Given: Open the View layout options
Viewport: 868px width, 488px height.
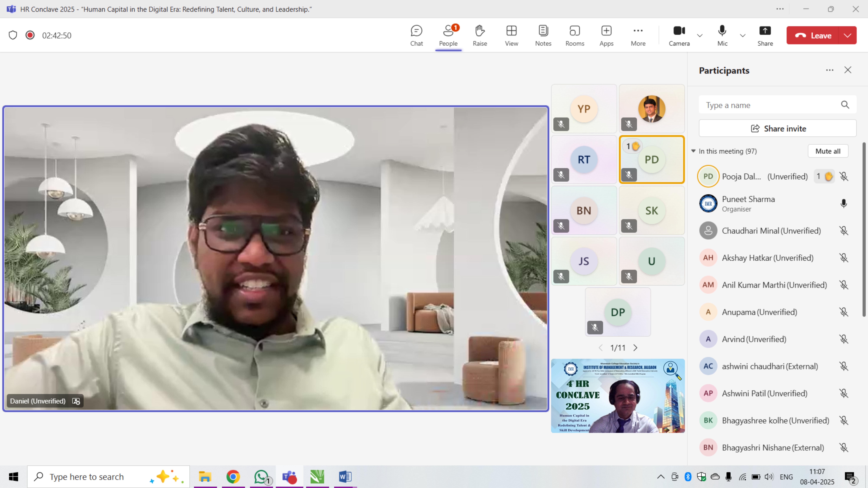Looking at the screenshot, I should pyautogui.click(x=511, y=35).
